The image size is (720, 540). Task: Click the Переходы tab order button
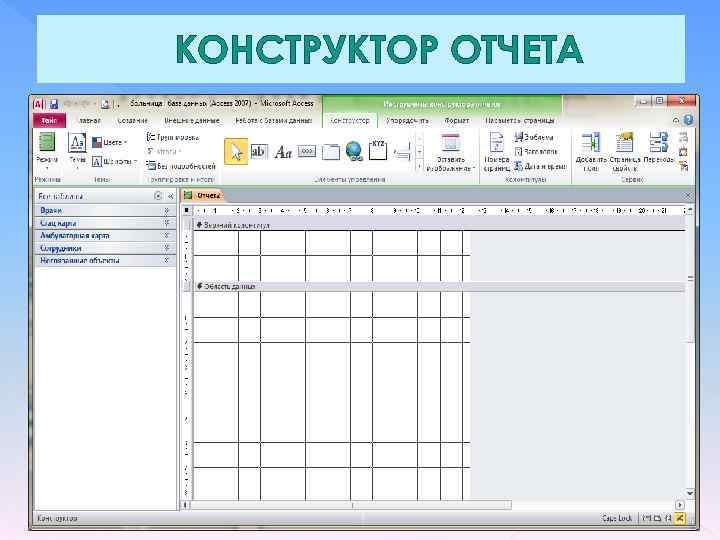point(658,149)
